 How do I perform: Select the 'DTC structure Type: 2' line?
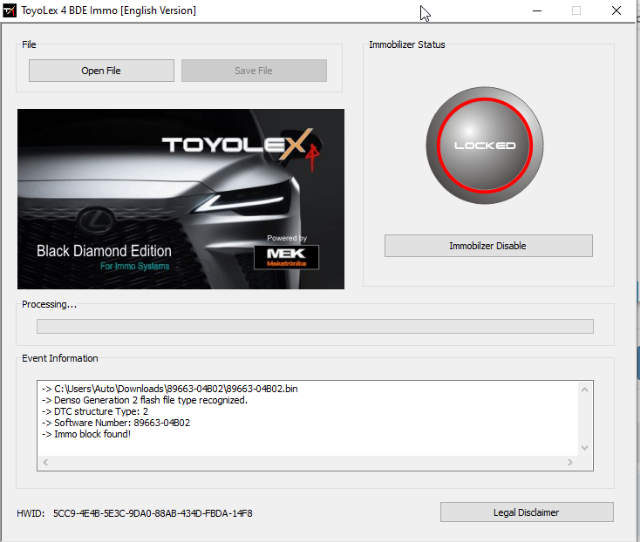95,411
